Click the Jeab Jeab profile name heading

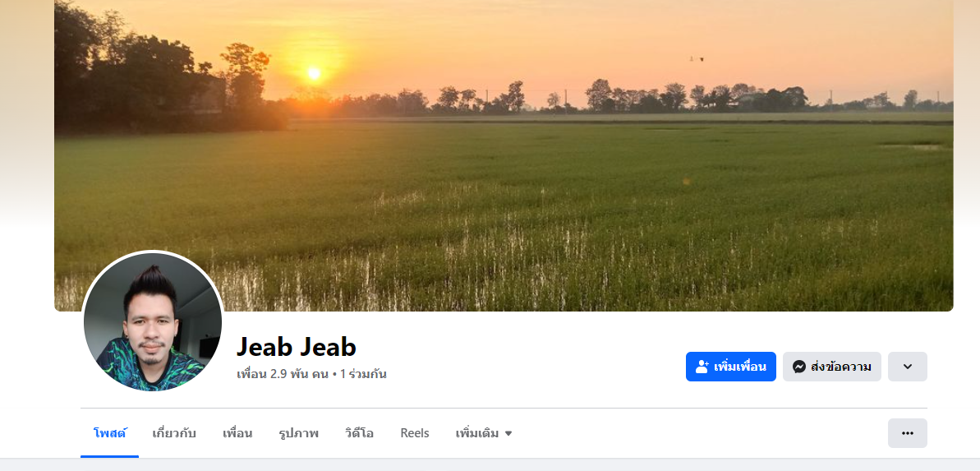(297, 346)
